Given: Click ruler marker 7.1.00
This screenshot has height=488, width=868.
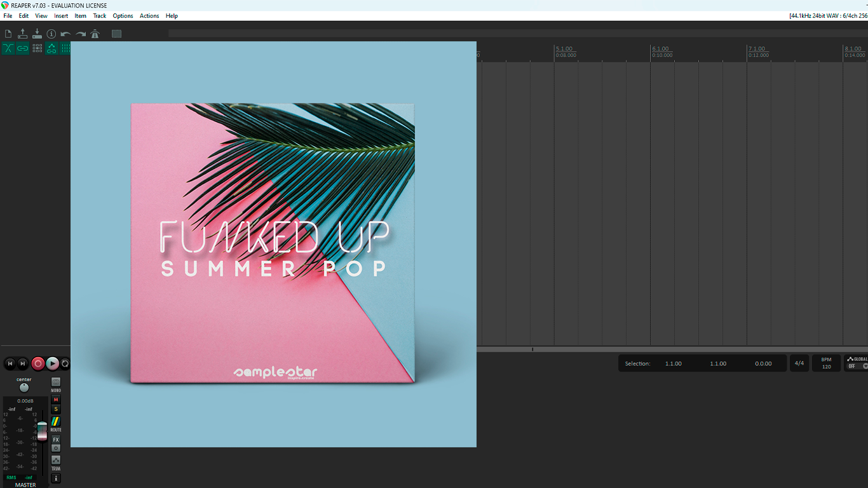Looking at the screenshot, I should (x=757, y=49).
